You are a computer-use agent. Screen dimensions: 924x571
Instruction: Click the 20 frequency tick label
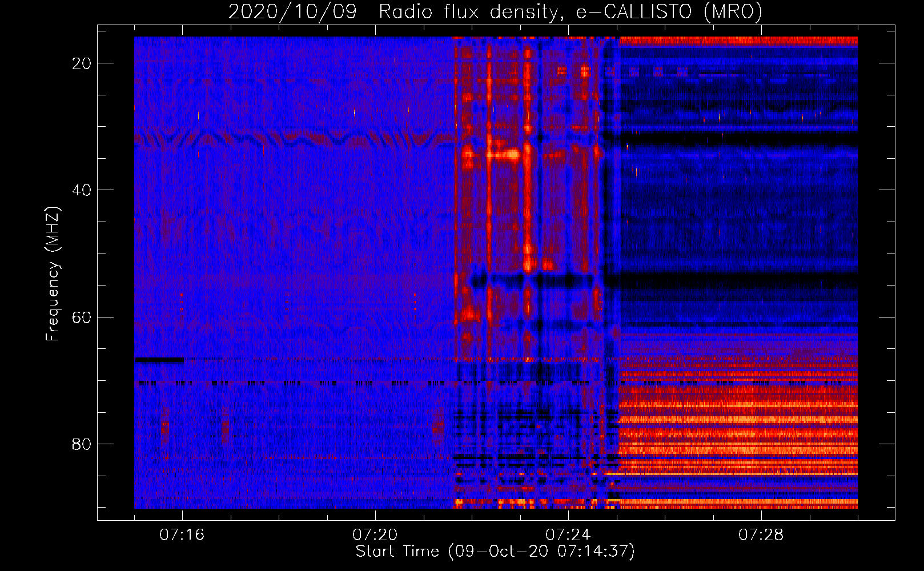pos(82,63)
